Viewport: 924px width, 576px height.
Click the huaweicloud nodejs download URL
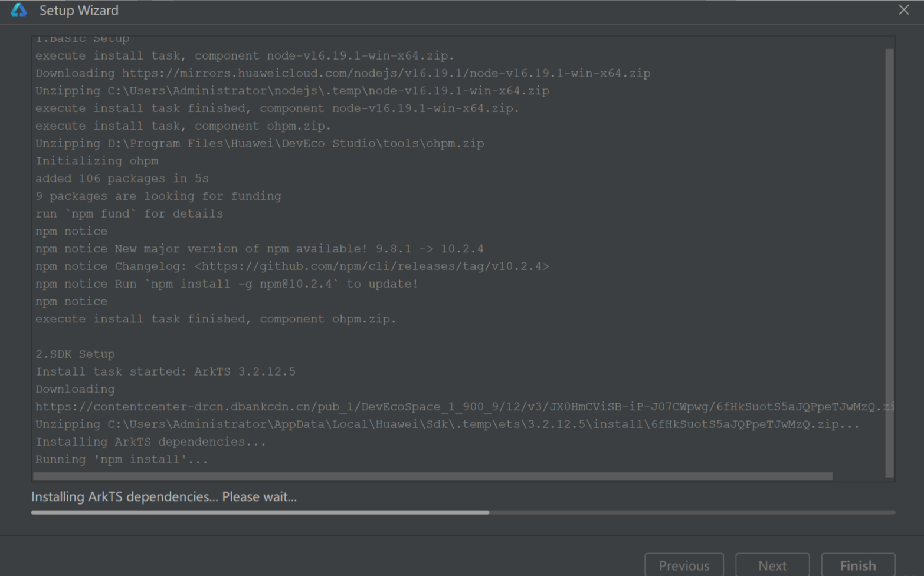(386, 73)
